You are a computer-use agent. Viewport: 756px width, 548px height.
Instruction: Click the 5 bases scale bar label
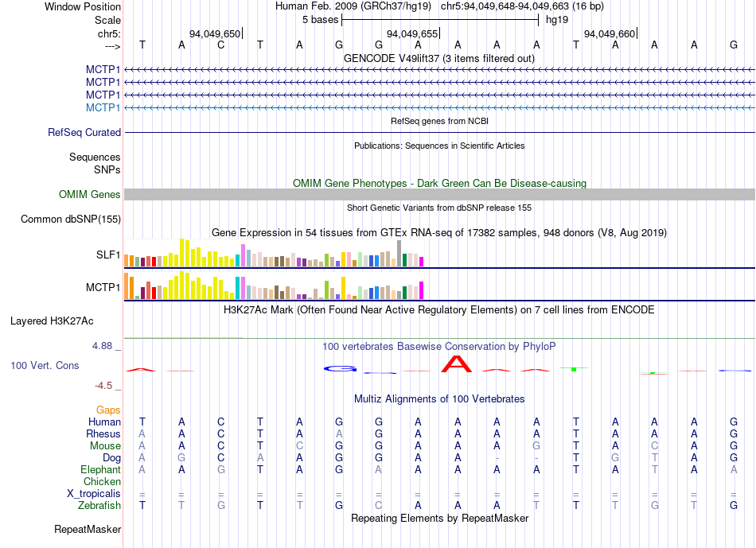point(320,20)
